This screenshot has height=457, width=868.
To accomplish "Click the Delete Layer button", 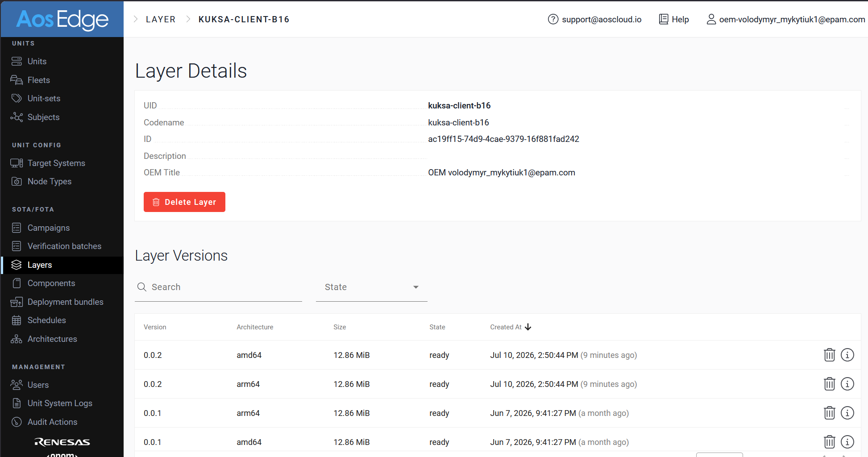I will click(x=184, y=202).
